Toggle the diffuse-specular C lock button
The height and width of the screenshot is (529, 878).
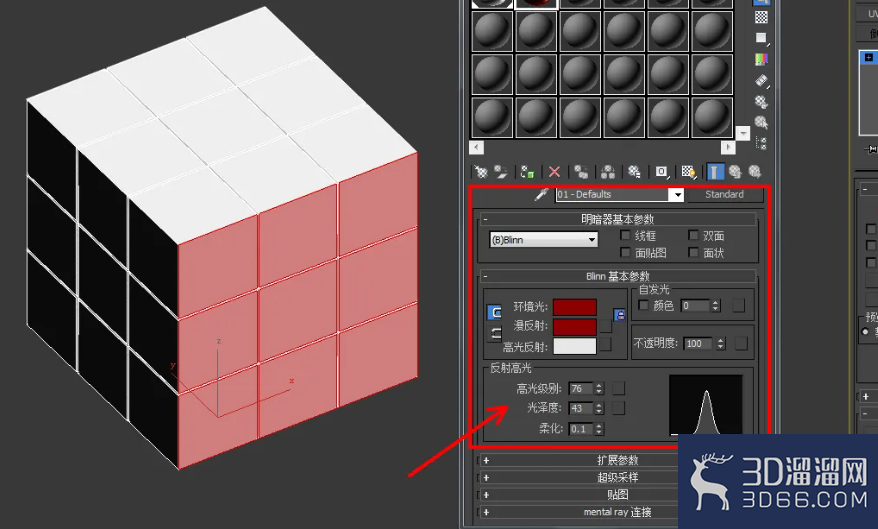(494, 334)
